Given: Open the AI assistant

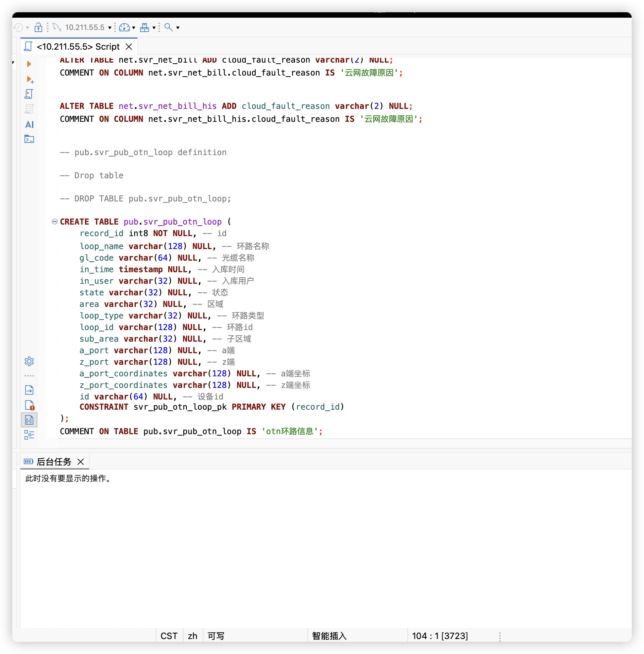Looking at the screenshot, I should tap(29, 124).
